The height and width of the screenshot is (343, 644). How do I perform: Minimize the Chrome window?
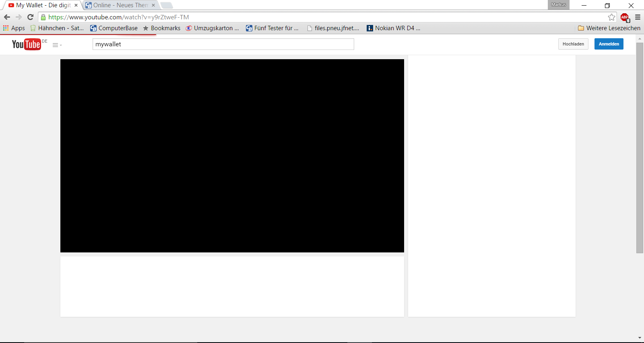(x=584, y=5)
